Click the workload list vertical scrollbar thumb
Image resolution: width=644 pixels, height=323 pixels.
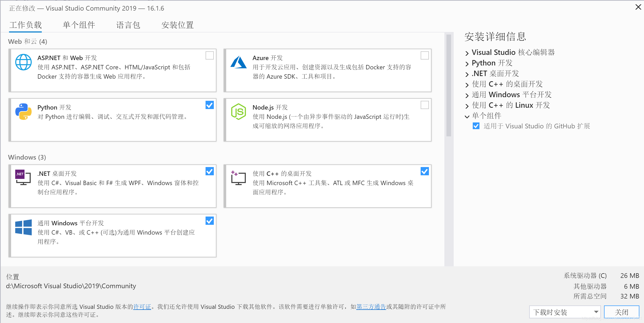pyautogui.click(x=449, y=85)
